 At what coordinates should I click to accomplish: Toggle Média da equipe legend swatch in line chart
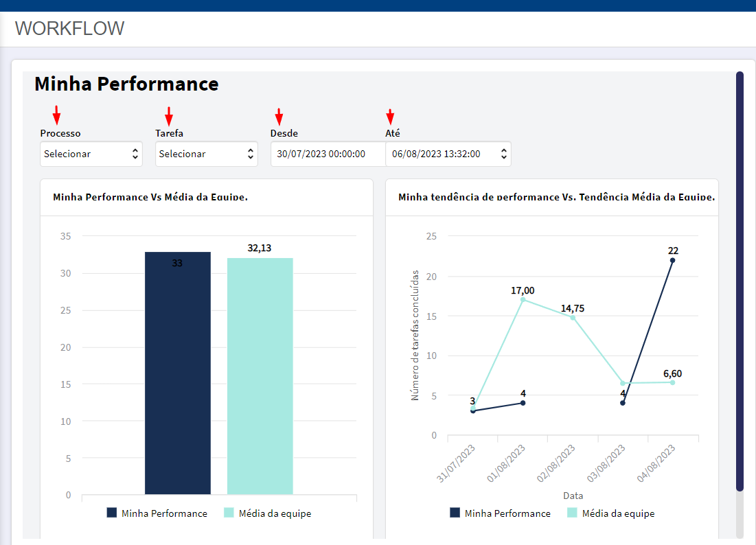(x=572, y=513)
